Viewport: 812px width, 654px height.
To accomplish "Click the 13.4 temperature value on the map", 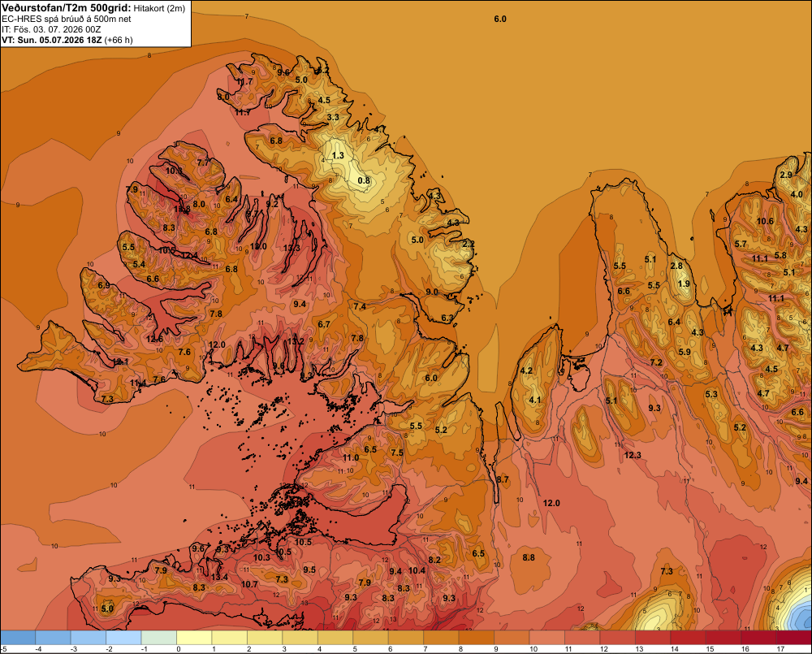I will 219,577.
